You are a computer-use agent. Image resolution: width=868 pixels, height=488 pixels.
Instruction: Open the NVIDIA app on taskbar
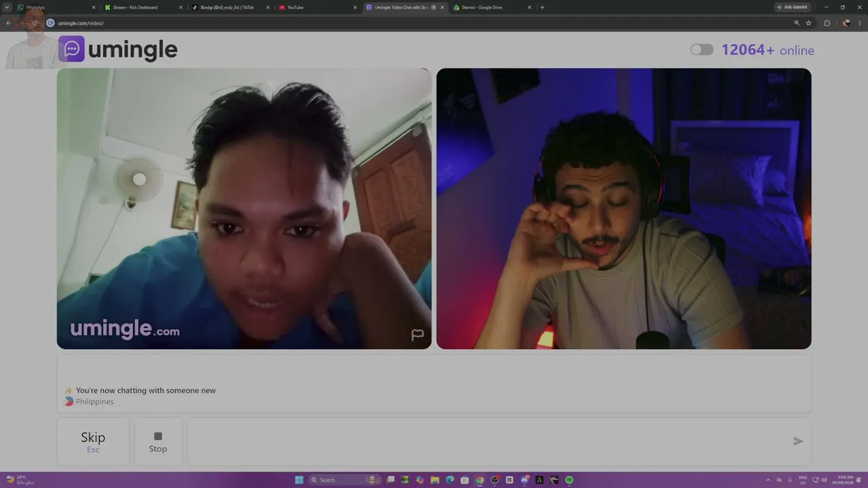[x=405, y=480]
